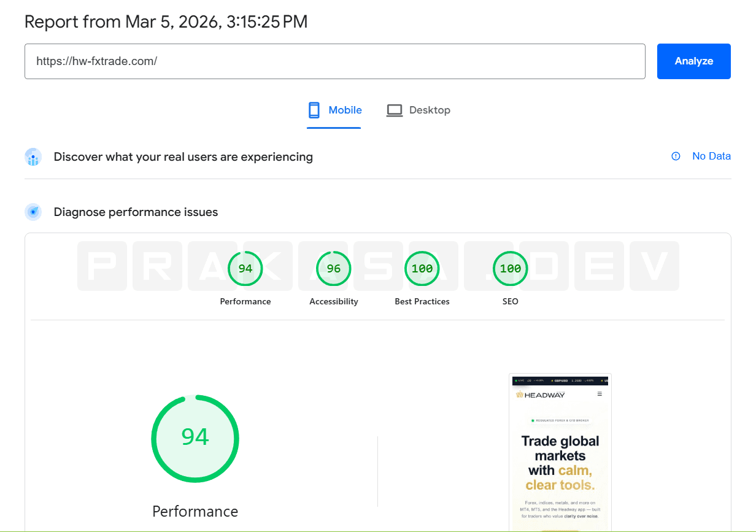Click the SEO label below its score
756x532 pixels.
tap(510, 301)
